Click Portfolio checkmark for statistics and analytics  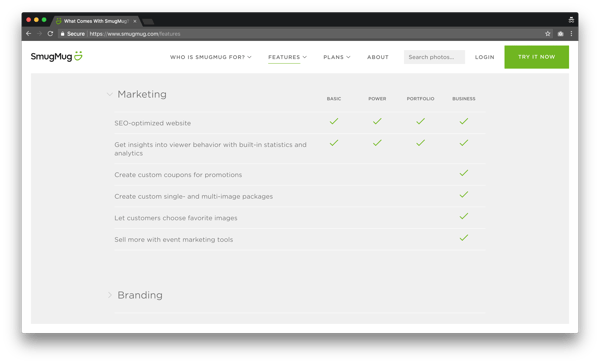point(421,143)
